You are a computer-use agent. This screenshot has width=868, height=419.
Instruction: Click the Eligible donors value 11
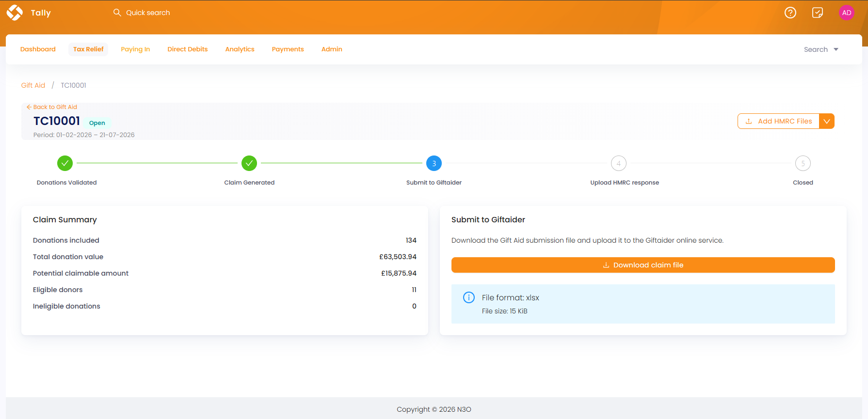click(414, 290)
